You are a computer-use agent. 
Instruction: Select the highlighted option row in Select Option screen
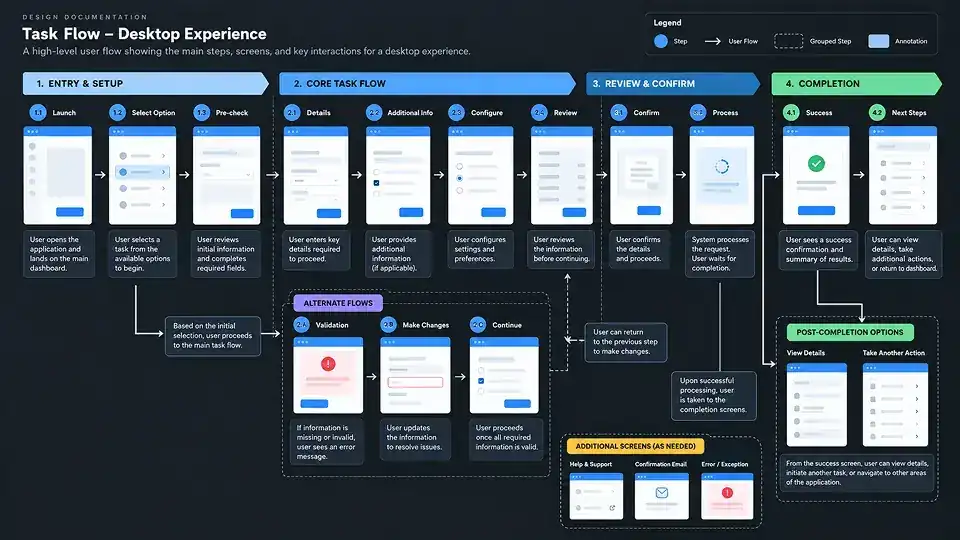(142, 173)
